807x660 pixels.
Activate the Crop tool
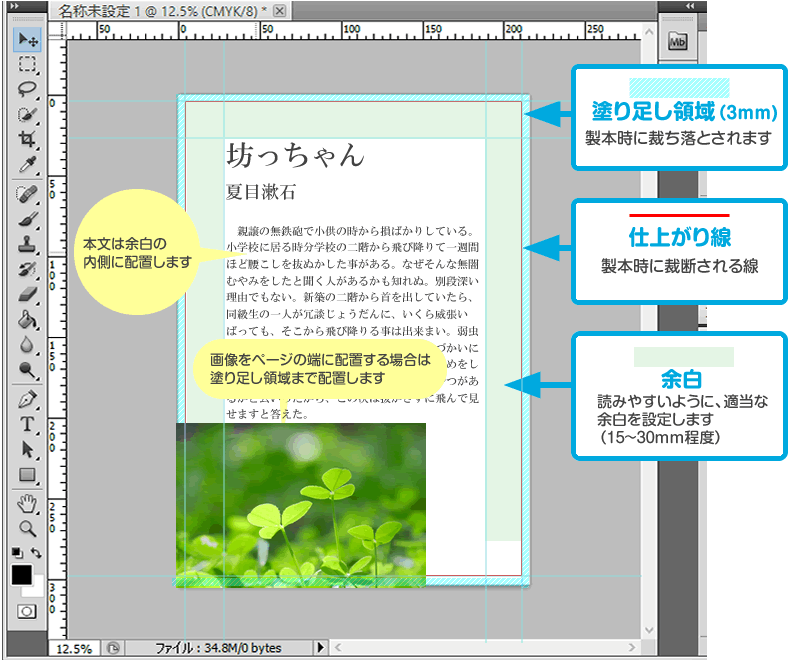pyautogui.click(x=27, y=139)
